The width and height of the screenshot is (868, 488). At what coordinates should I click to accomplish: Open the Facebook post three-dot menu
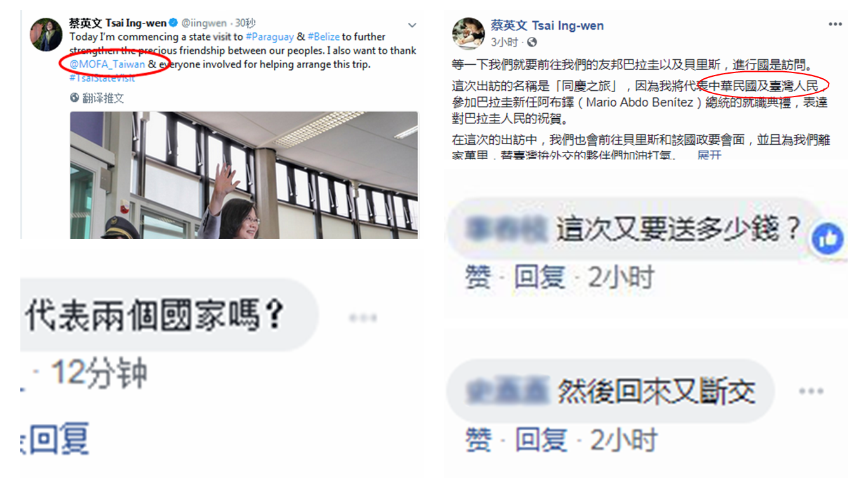835,25
